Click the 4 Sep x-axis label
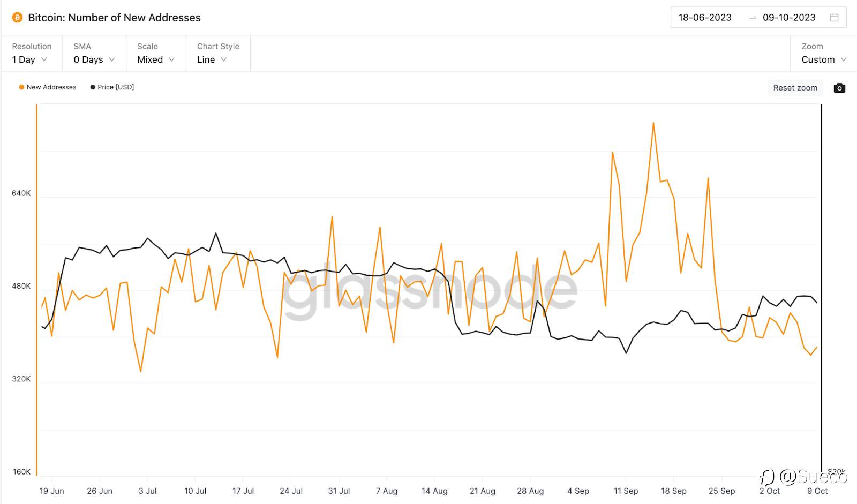This screenshot has width=857, height=504. (x=578, y=491)
